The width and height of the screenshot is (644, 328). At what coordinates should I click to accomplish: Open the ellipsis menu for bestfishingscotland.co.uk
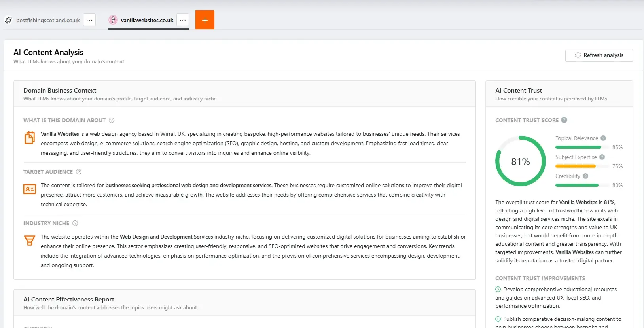point(89,20)
